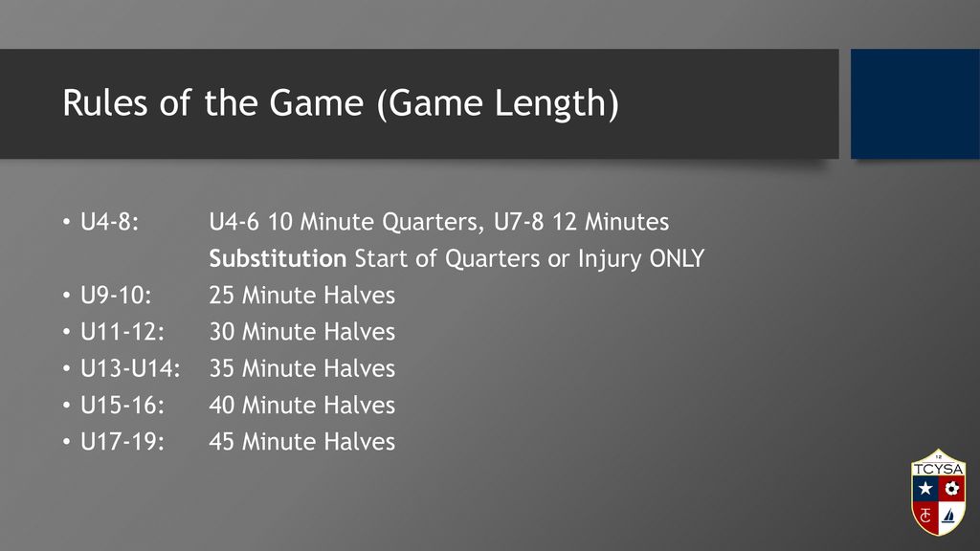This screenshot has height=551, width=980.
Task: Click the "(Game Length)" text in the title
Action: pos(498,103)
